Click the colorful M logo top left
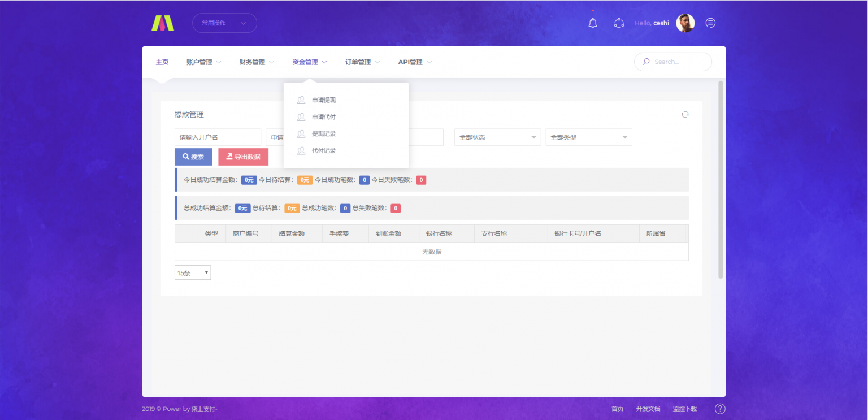Image resolution: width=868 pixels, height=420 pixels. [163, 23]
